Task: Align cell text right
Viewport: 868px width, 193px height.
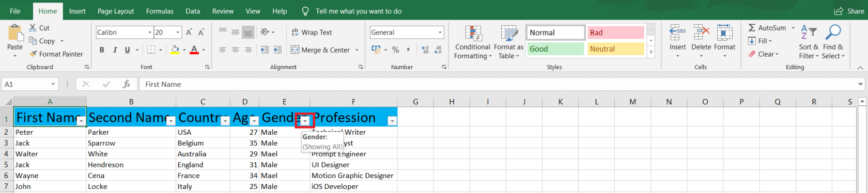Action: [248, 50]
